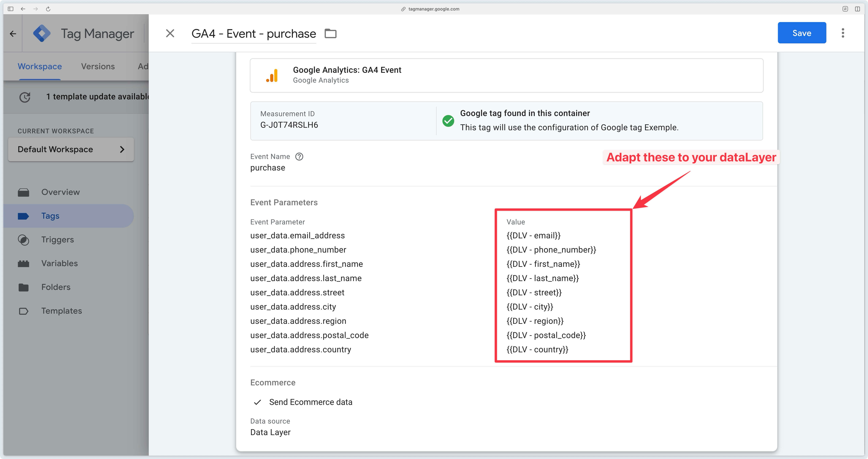
Task: Click the folder icon beside the tag name
Action: pos(330,33)
